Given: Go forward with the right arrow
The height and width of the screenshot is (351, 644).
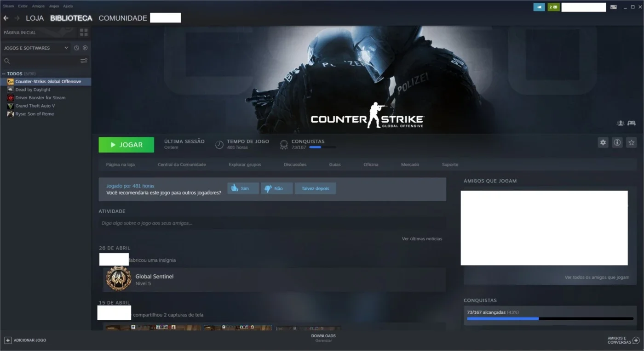Looking at the screenshot, I should pyautogui.click(x=17, y=18).
